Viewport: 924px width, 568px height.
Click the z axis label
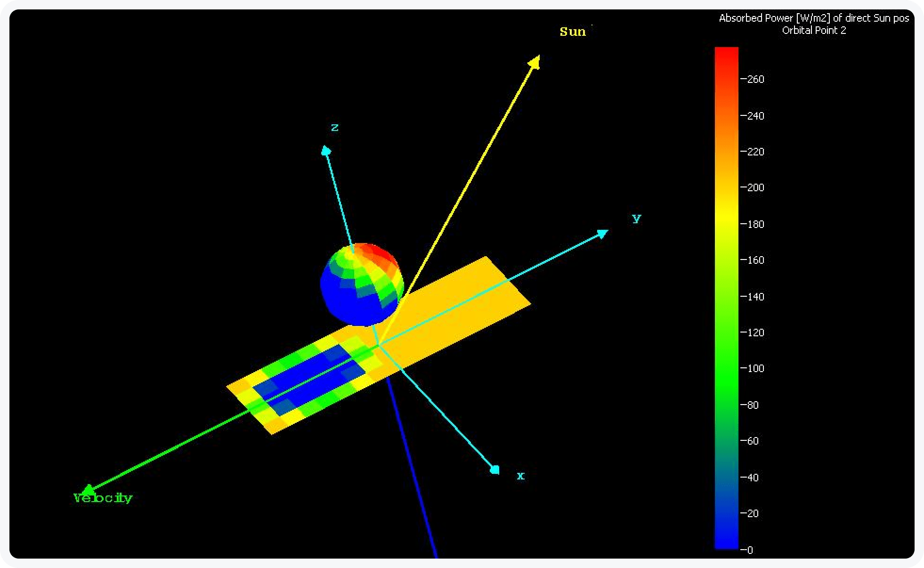pyautogui.click(x=335, y=128)
